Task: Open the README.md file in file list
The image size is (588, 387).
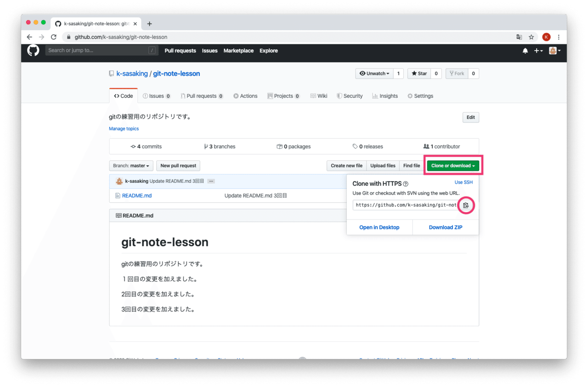Action: [137, 196]
